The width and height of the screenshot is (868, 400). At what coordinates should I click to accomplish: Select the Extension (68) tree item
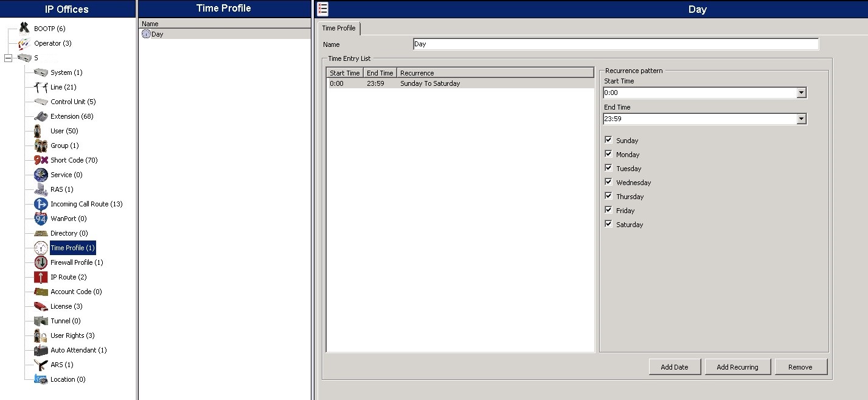(x=71, y=116)
